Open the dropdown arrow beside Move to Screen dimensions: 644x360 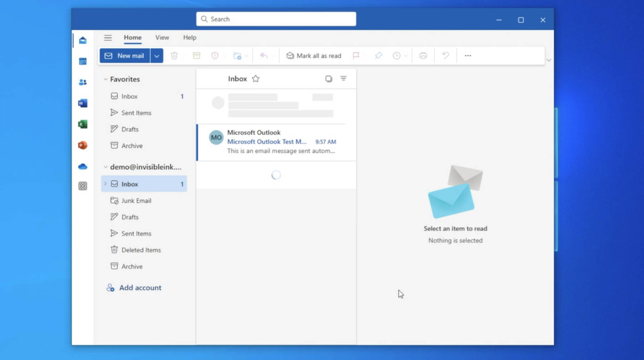(x=247, y=56)
